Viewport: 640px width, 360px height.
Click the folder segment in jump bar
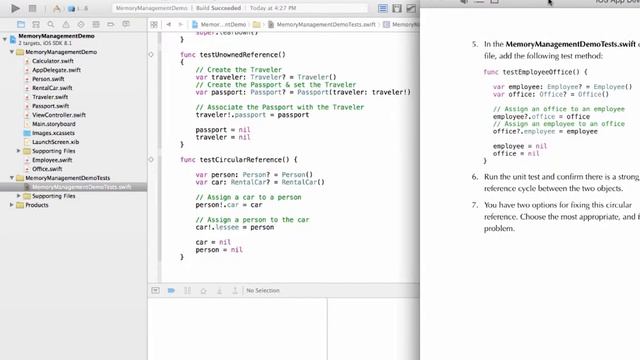tap(256, 25)
